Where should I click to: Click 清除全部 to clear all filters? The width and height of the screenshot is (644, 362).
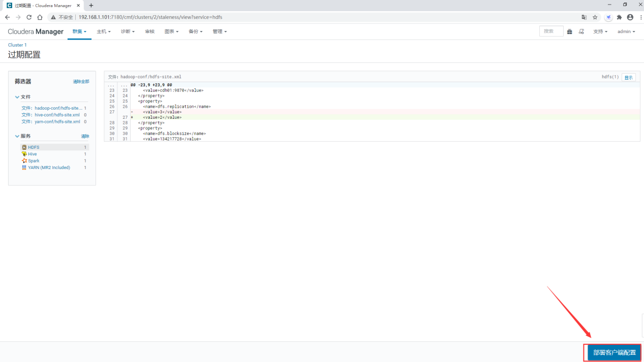(x=81, y=82)
